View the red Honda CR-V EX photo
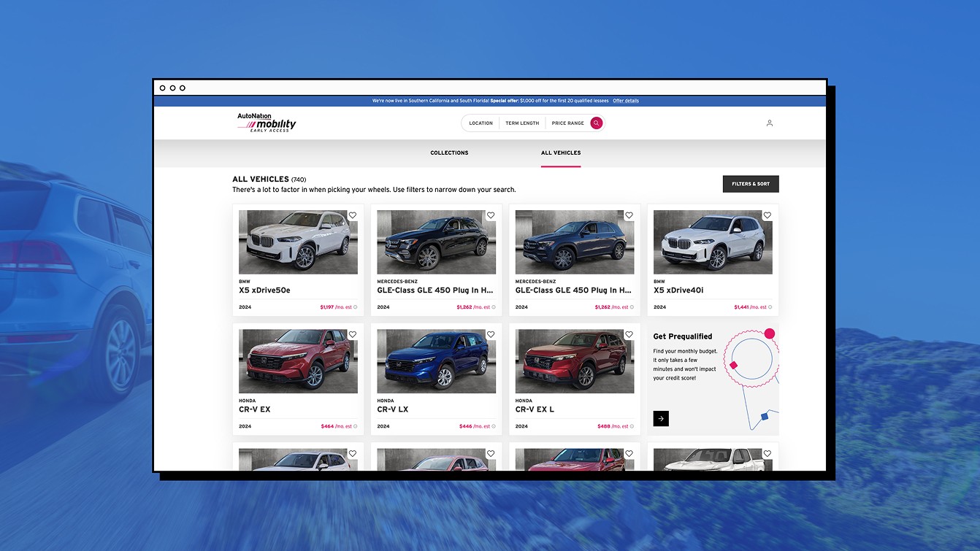 point(298,361)
